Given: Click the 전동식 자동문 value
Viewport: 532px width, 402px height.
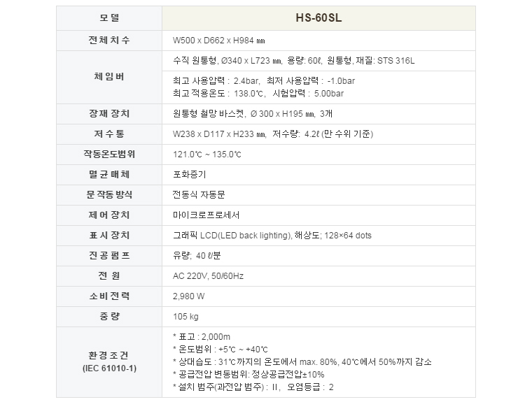Looking at the screenshot, I should 199,194.
